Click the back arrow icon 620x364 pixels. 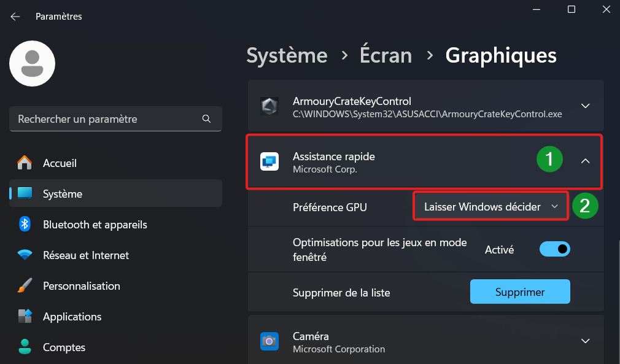(x=15, y=17)
